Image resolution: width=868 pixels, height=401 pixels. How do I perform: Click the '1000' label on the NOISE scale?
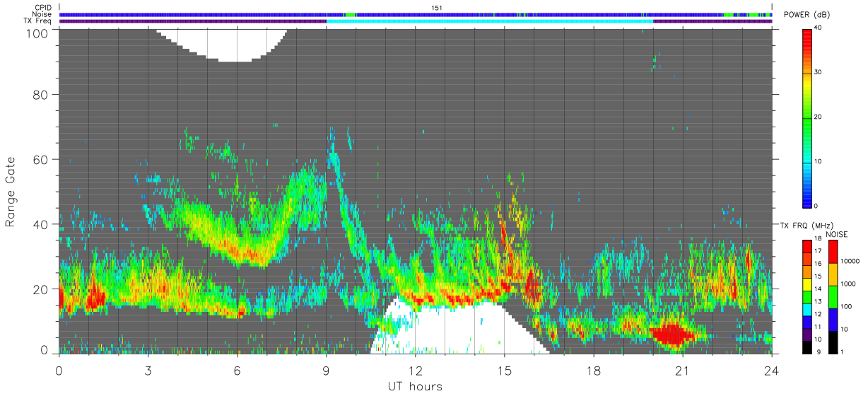click(x=850, y=284)
